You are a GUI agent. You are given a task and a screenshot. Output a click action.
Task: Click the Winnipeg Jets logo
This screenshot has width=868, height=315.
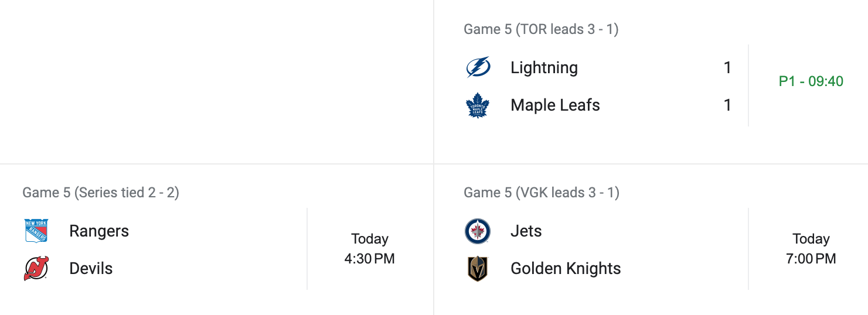pos(478,231)
